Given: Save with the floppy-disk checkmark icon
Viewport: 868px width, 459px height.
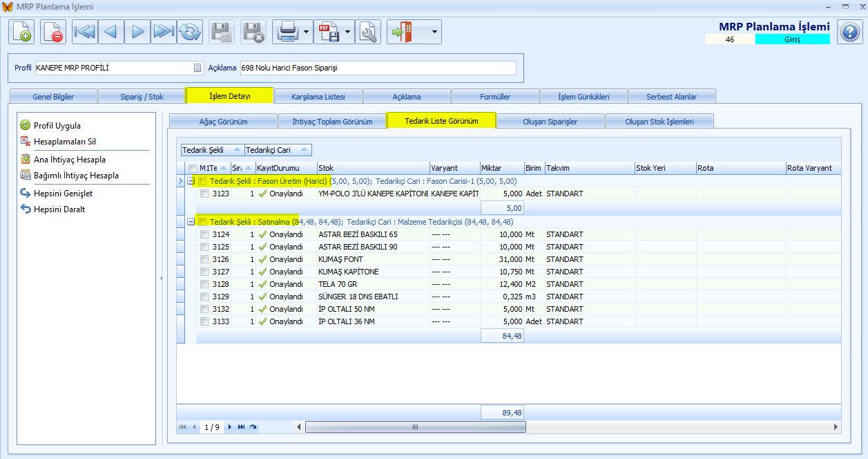Looking at the screenshot, I should 222,32.
